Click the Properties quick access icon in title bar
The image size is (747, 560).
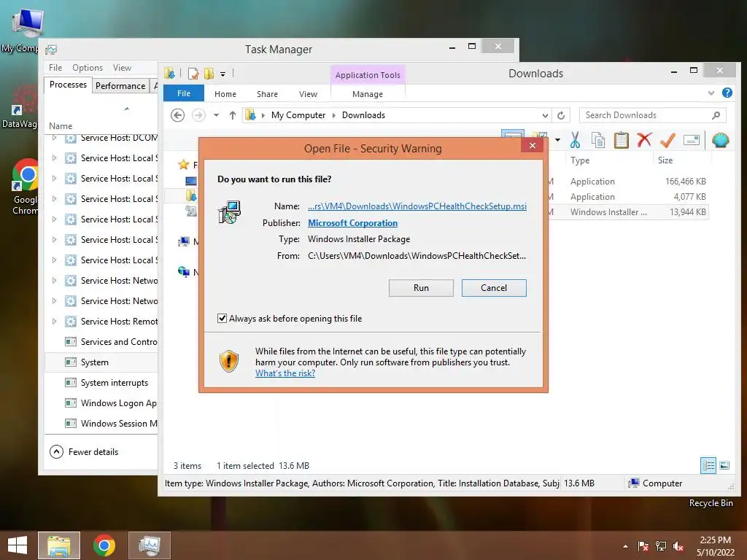coord(193,74)
